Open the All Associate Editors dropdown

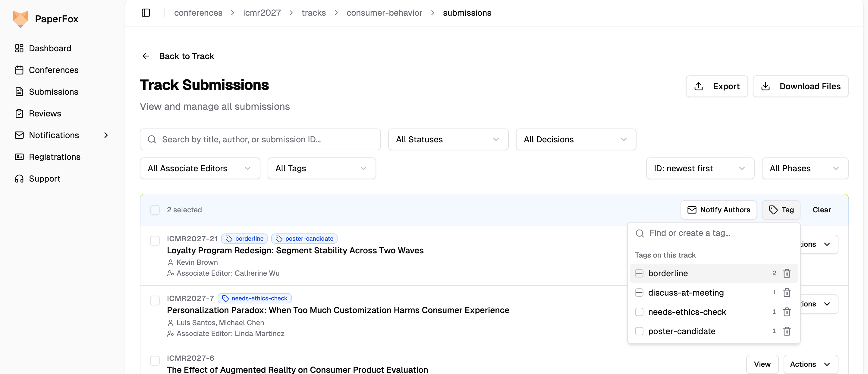pos(200,168)
